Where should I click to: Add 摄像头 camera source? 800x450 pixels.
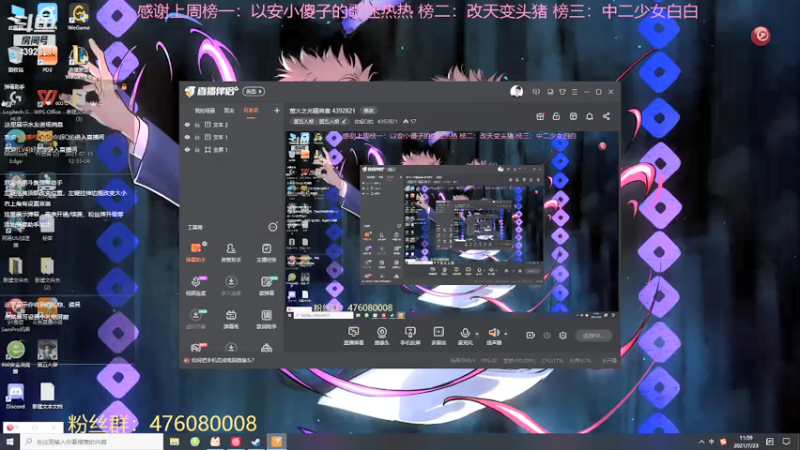(382, 336)
